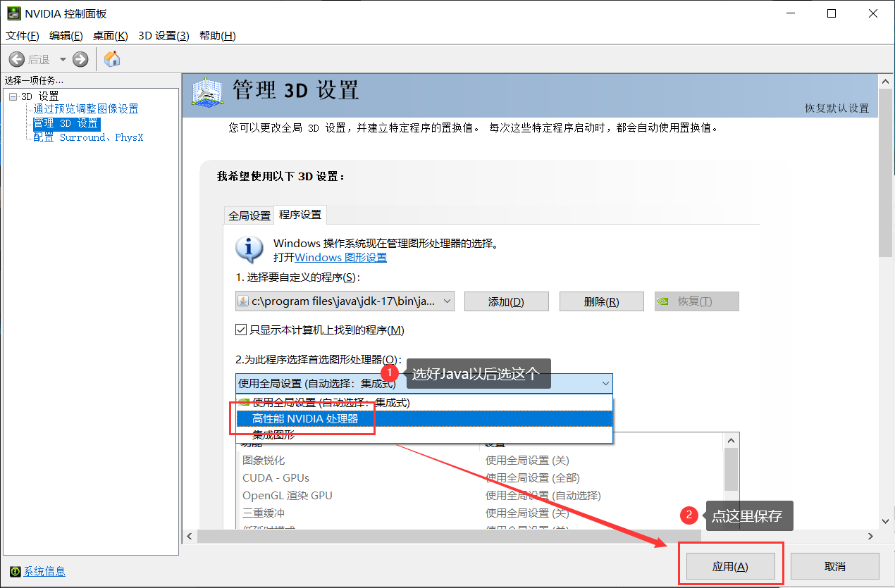The width and height of the screenshot is (895, 588).
Task: Open the 帮助(H) menu
Action: pyautogui.click(x=218, y=36)
